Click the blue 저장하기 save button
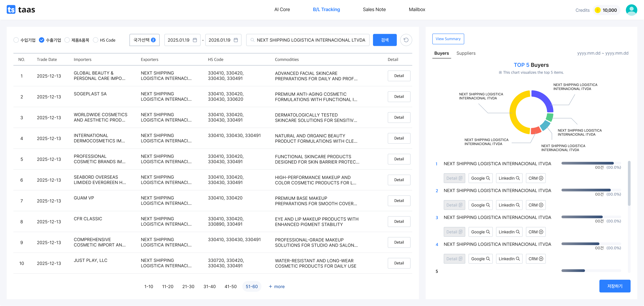Screen dimensions: 644x306 (x=614, y=286)
